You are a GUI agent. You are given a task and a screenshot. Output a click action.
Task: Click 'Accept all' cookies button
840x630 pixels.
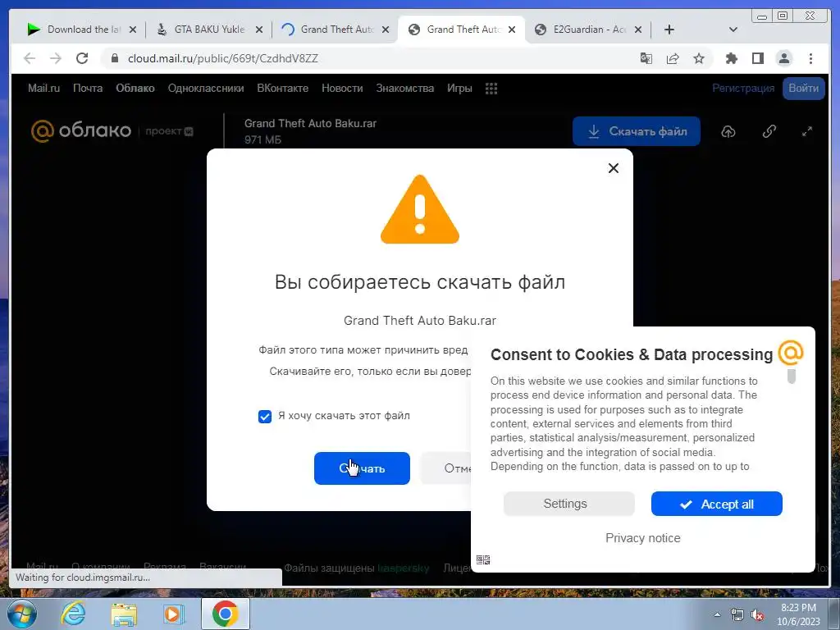coord(717,504)
